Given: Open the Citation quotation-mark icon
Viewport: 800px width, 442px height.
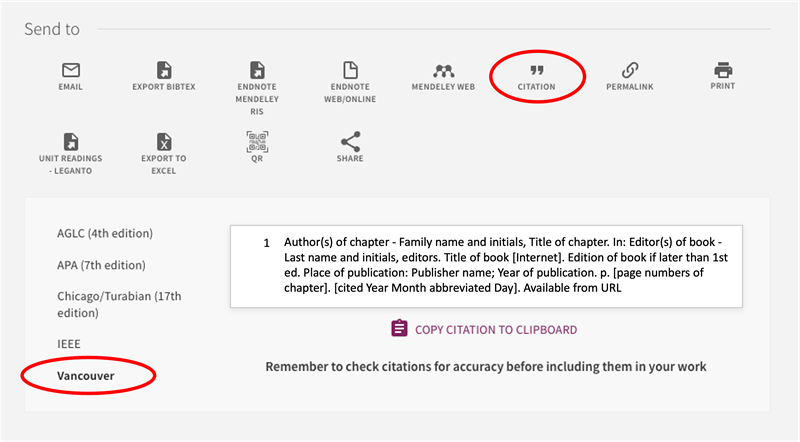Looking at the screenshot, I should [x=537, y=70].
